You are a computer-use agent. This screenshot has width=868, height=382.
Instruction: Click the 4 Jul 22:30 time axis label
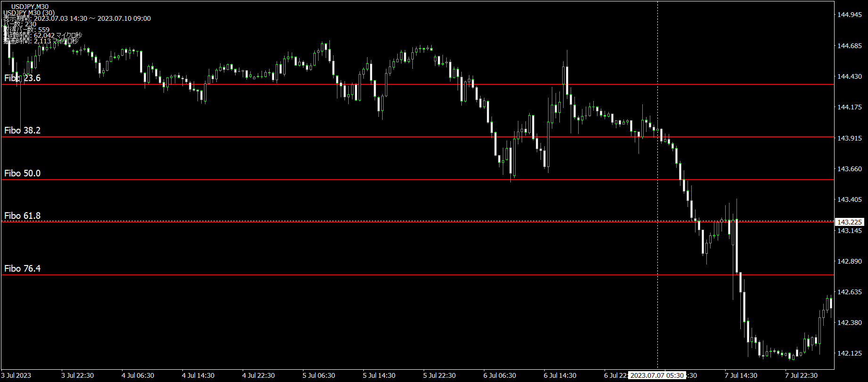[x=258, y=375]
